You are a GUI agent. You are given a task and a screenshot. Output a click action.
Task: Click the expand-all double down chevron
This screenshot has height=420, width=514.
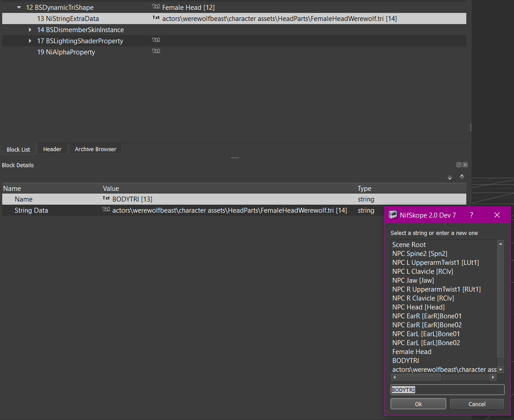(450, 177)
